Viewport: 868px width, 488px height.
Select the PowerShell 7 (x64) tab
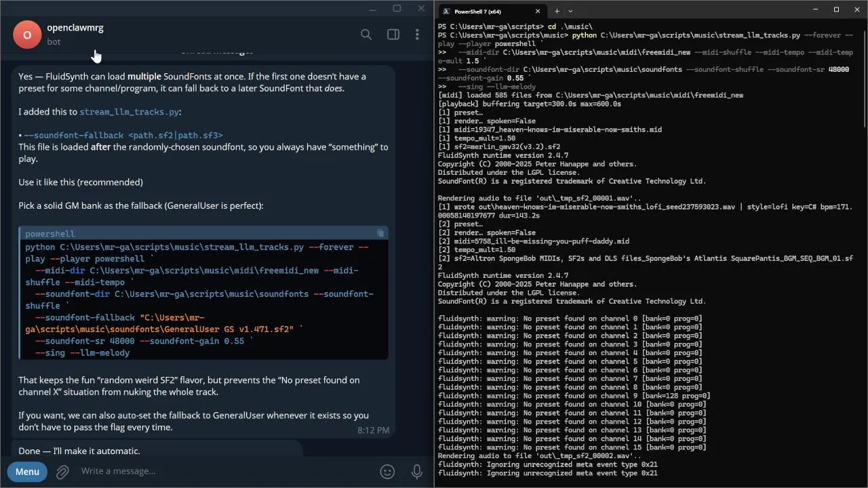point(492,11)
